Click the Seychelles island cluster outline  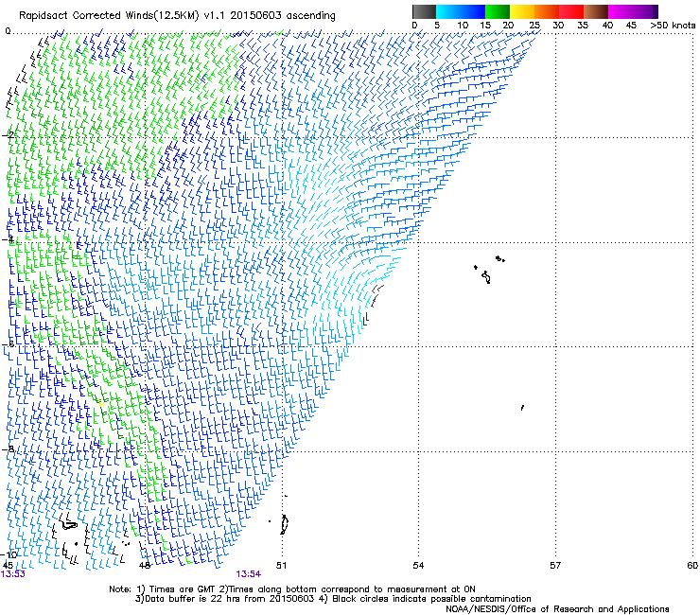[489, 270]
